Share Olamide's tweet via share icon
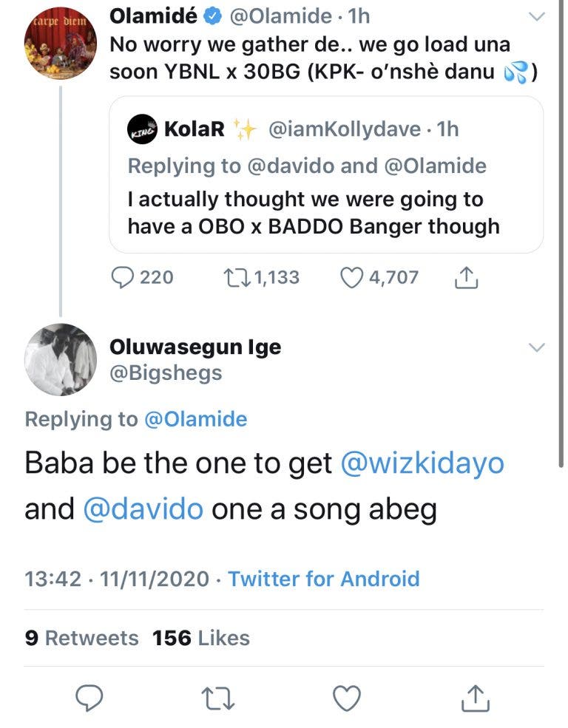This screenshot has width=568, height=728. [464, 277]
